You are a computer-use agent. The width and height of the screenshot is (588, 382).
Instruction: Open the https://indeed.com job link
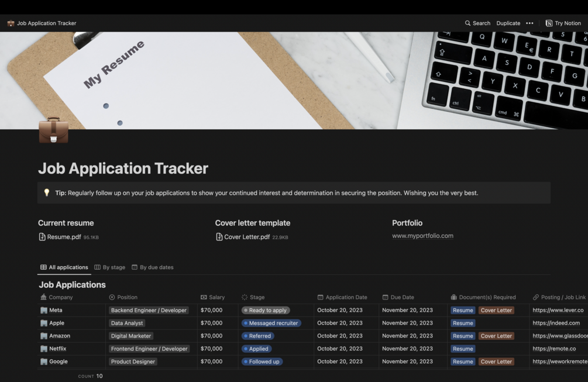(x=556, y=323)
